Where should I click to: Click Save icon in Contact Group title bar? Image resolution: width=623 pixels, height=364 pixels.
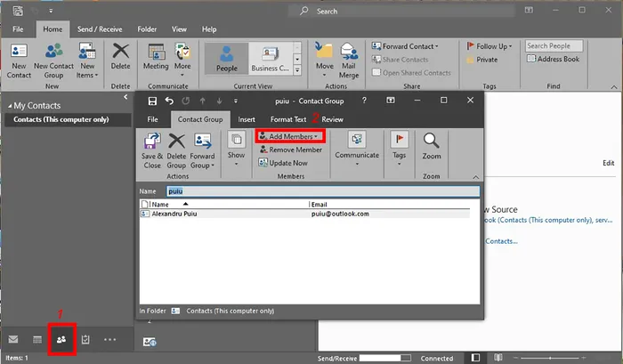[152, 101]
